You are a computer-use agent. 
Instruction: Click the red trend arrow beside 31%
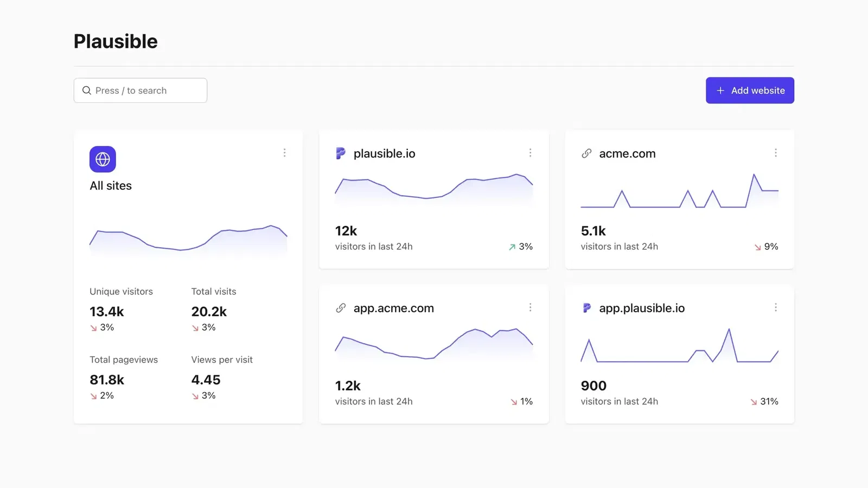point(753,401)
